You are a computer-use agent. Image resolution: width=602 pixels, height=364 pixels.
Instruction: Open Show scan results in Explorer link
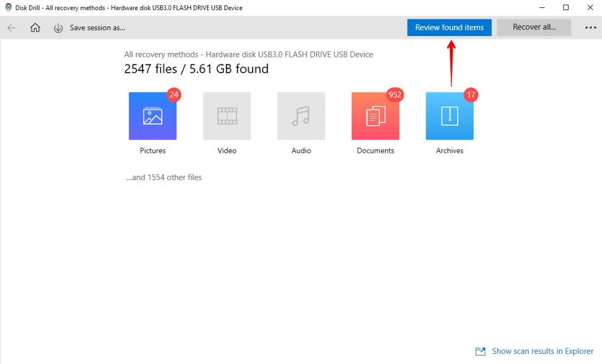click(542, 351)
